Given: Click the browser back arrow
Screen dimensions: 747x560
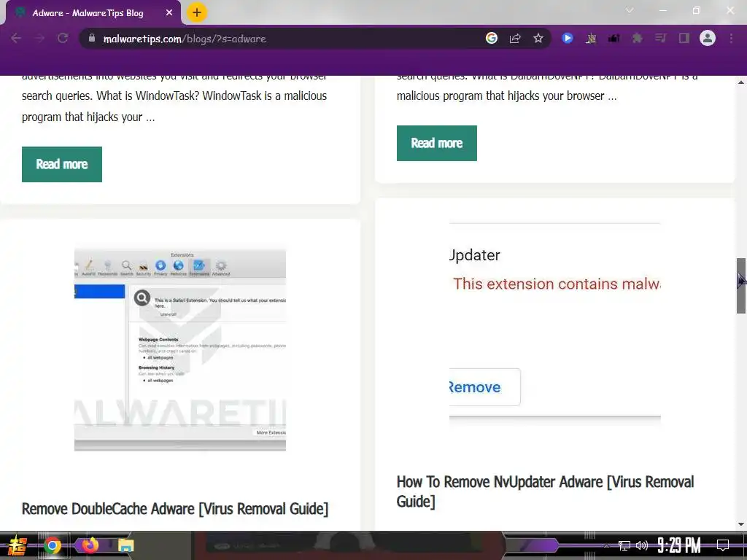Looking at the screenshot, I should [x=16, y=39].
